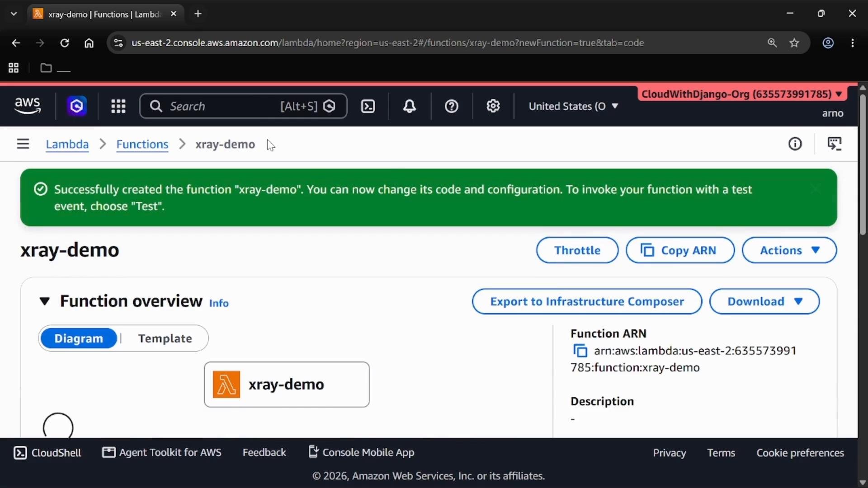The image size is (868, 488).
Task: Expand the Download dropdown
Action: tap(764, 301)
